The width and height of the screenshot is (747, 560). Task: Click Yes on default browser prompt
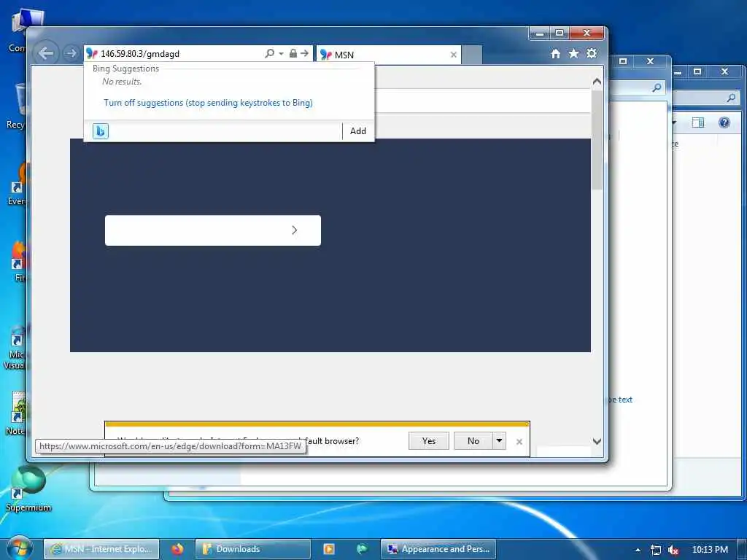click(x=429, y=441)
